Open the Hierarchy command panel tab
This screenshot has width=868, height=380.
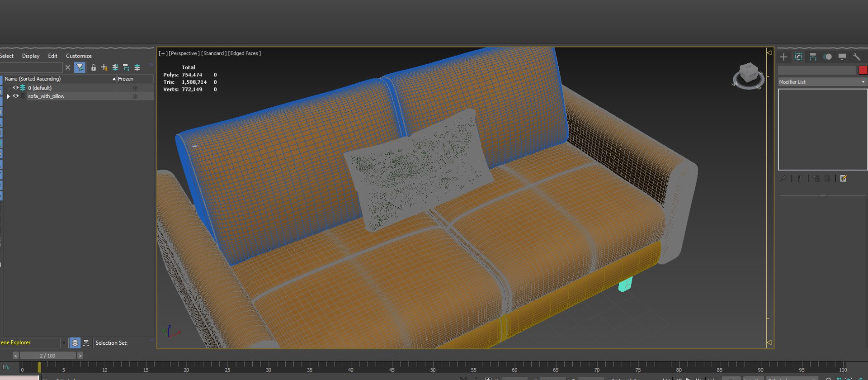click(813, 57)
